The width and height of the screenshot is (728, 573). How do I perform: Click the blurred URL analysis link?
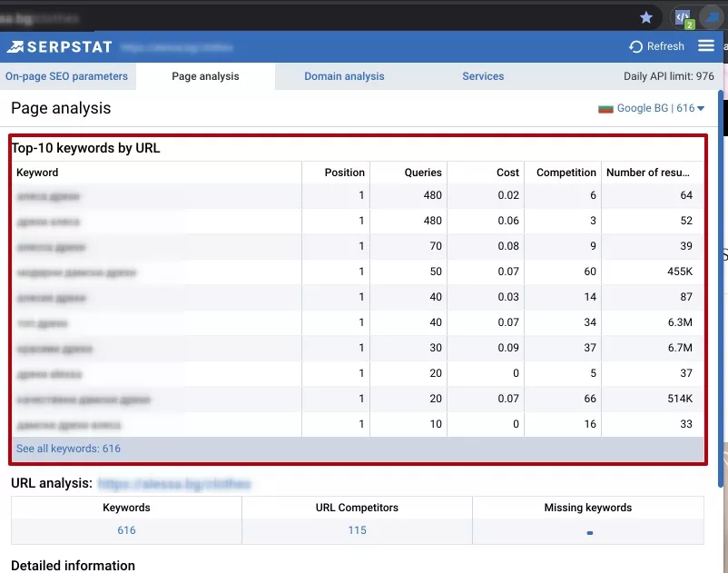pyautogui.click(x=174, y=484)
